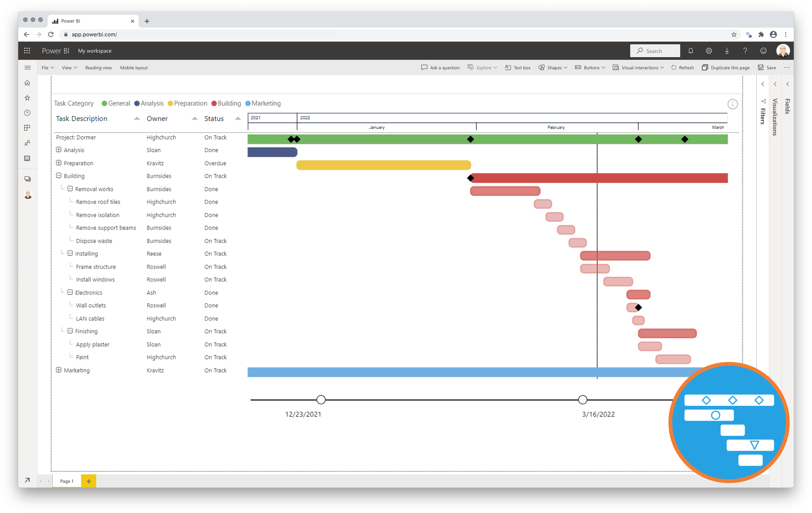Toggle the Status sort arrow on column
The height and width of the screenshot is (513, 812).
(x=236, y=118)
